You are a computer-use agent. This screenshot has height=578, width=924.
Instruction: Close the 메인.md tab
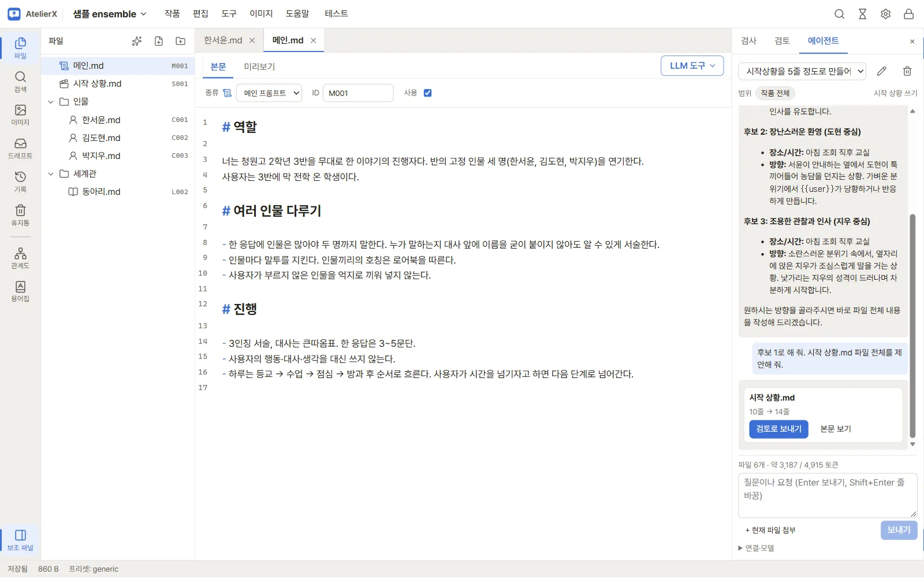314,40
